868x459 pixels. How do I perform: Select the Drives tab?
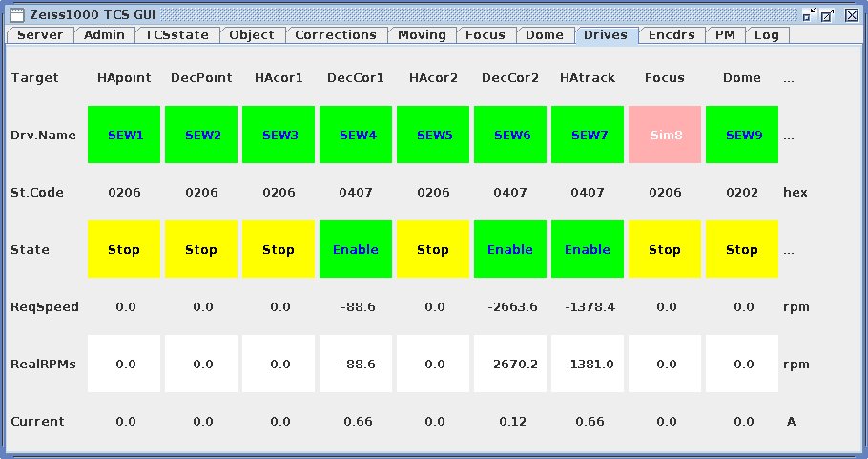click(606, 35)
